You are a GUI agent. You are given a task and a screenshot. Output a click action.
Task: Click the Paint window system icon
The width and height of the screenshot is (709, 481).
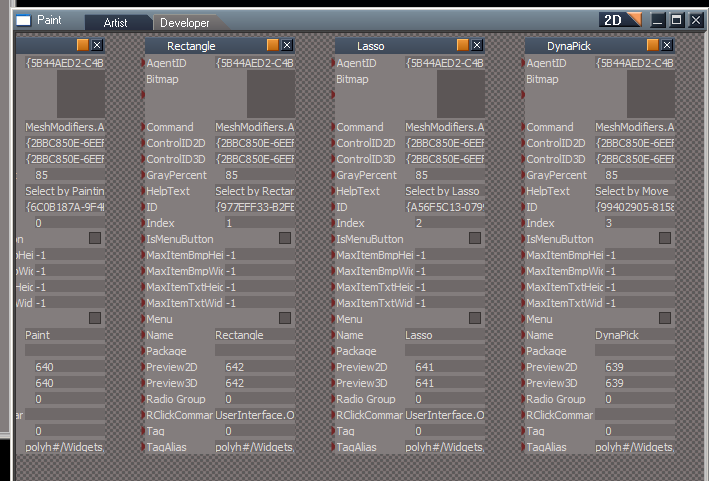click(x=24, y=20)
